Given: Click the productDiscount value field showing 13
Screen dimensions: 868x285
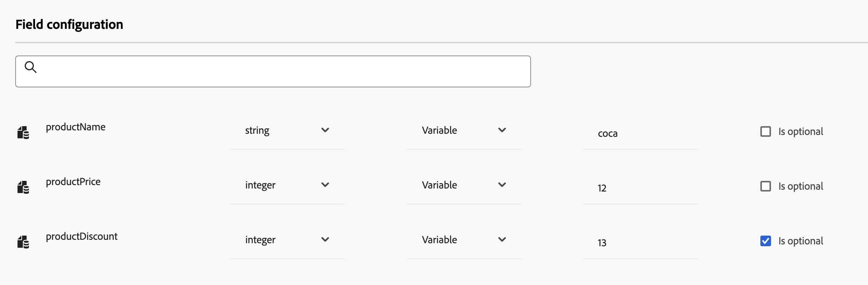Looking at the screenshot, I should click(x=640, y=243).
